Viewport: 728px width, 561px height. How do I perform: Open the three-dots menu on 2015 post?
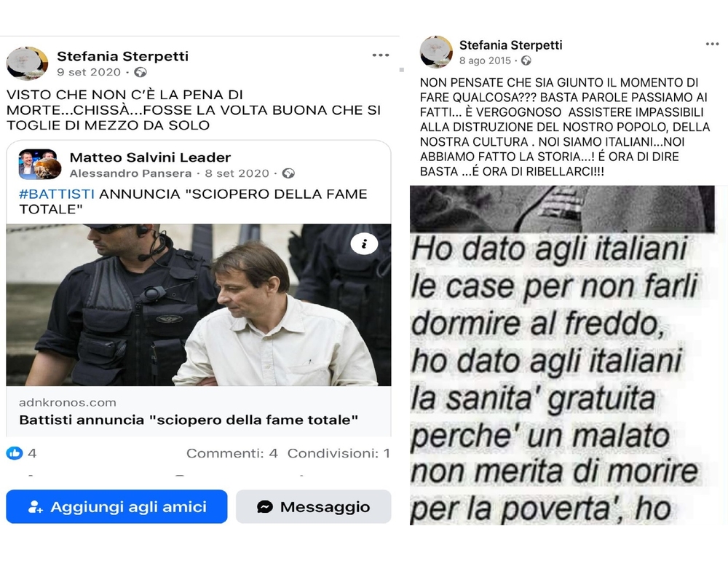[712, 44]
